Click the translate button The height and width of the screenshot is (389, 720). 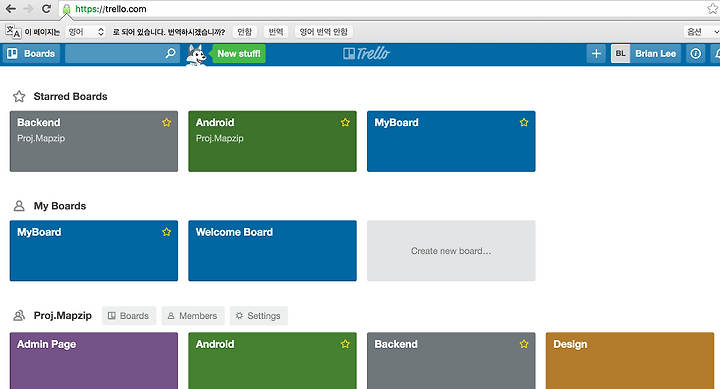tap(276, 32)
